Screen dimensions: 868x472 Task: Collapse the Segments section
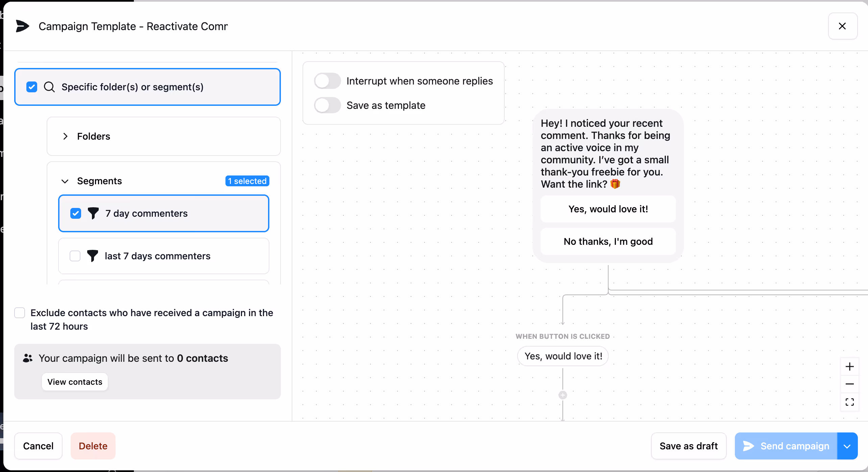pyautogui.click(x=65, y=181)
